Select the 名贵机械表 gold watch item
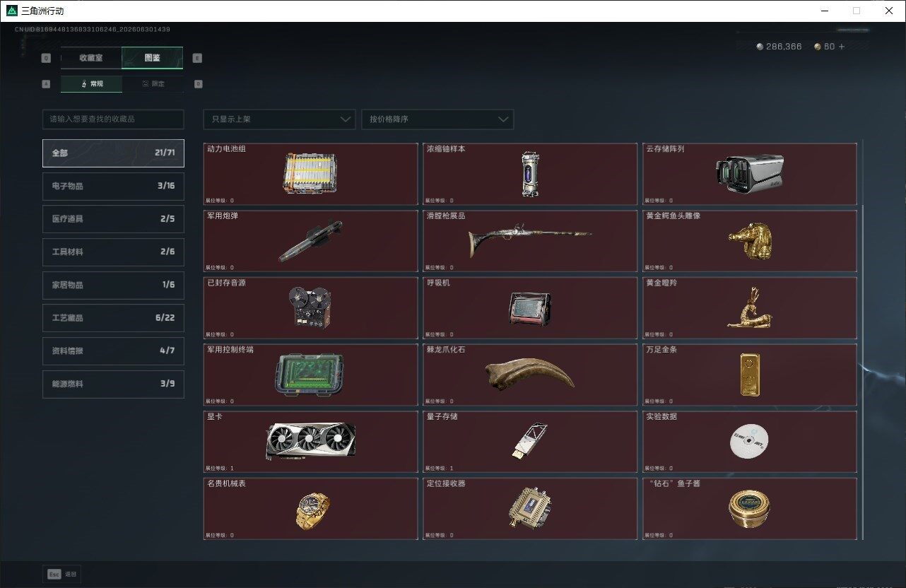 pyautogui.click(x=310, y=509)
